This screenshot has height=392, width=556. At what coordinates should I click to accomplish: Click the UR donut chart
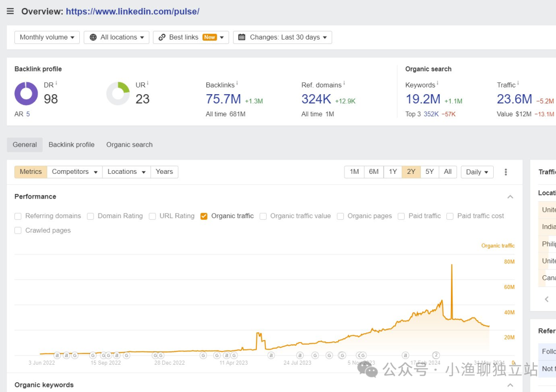tap(118, 94)
